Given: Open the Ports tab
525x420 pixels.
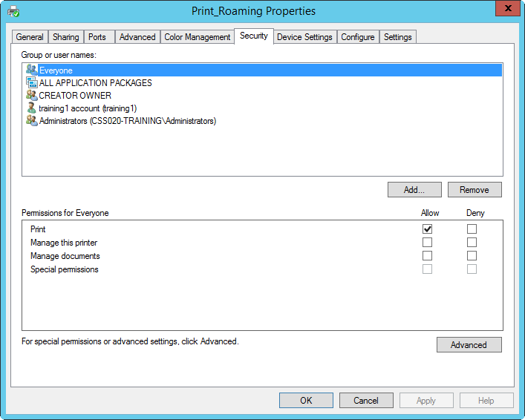Looking at the screenshot, I should [97, 37].
